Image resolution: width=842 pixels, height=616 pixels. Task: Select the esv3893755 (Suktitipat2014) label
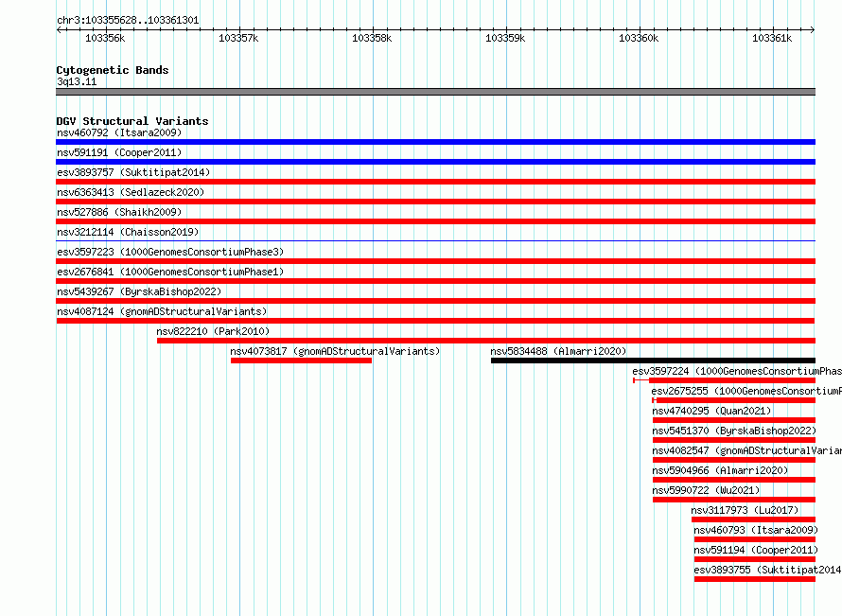[x=767, y=570]
